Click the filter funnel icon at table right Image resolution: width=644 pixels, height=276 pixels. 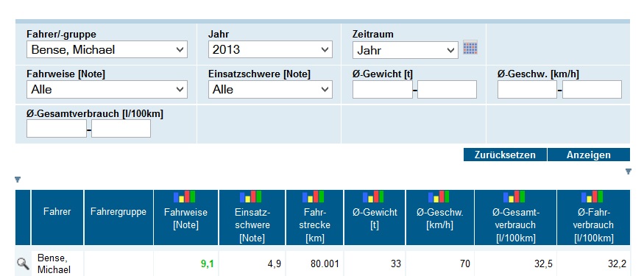628,171
